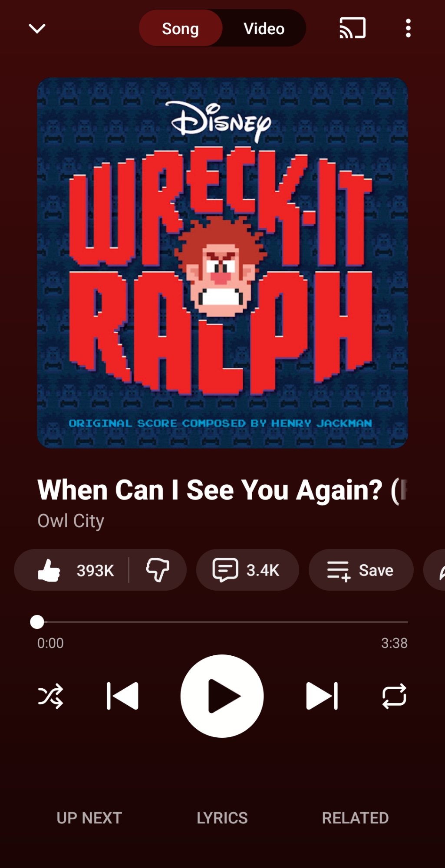Open the three-dot more options menu
This screenshot has height=868, width=445.
click(408, 28)
